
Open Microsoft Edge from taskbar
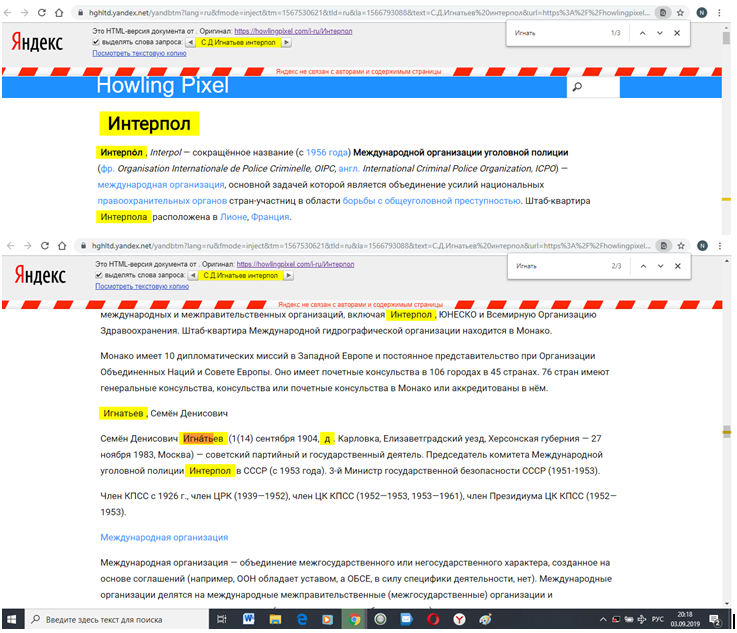point(302,619)
